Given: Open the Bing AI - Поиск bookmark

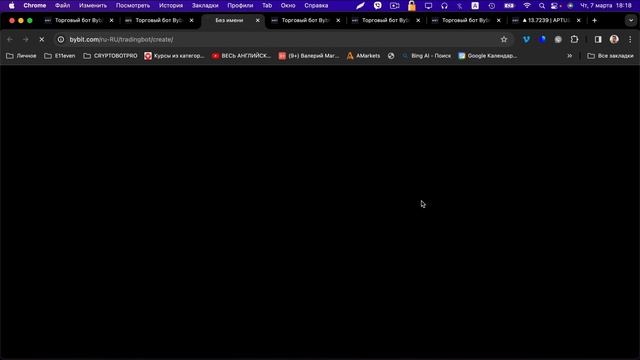Looking at the screenshot, I should pos(427,56).
